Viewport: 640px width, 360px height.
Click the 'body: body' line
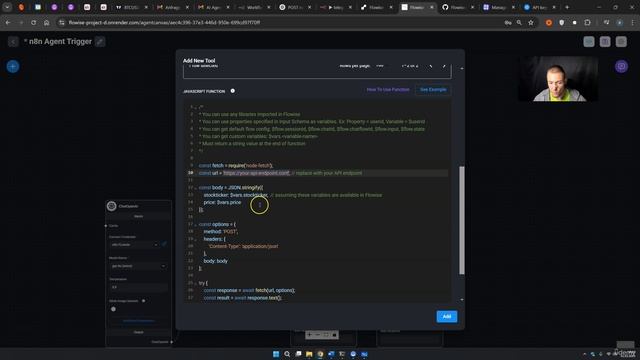click(x=216, y=261)
